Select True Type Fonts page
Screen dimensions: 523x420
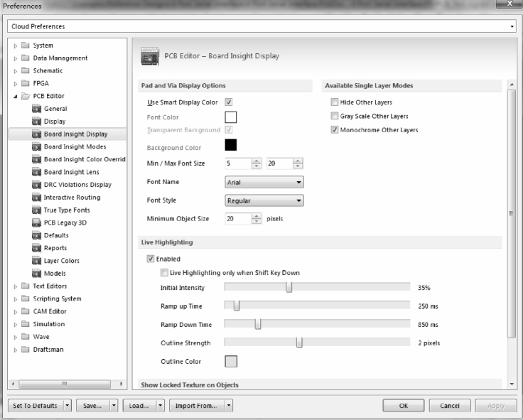[x=67, y=210]
